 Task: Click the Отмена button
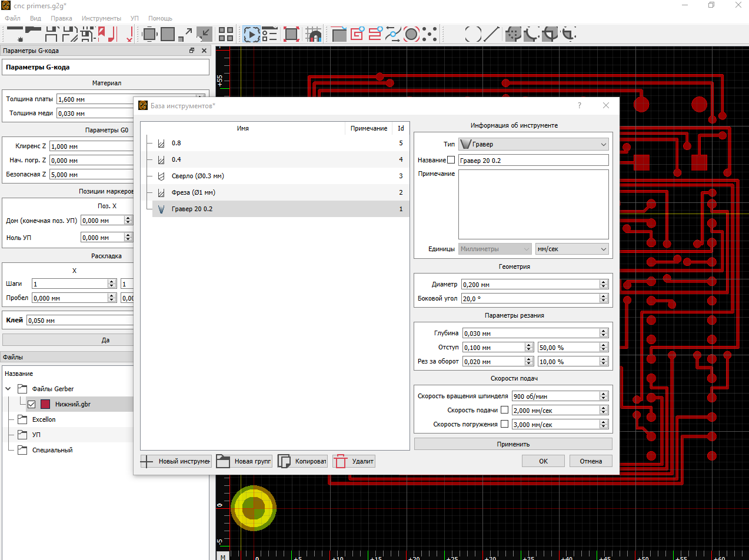[x=591, y=461]
